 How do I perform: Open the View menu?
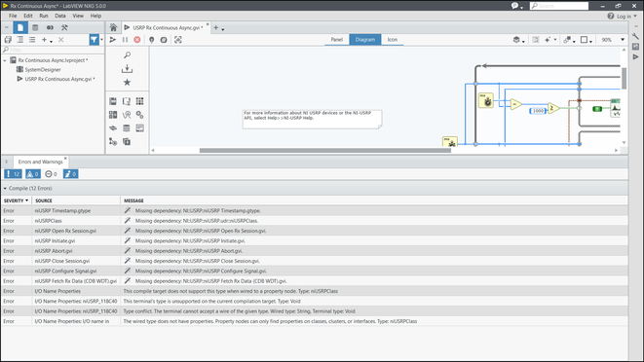78,16
